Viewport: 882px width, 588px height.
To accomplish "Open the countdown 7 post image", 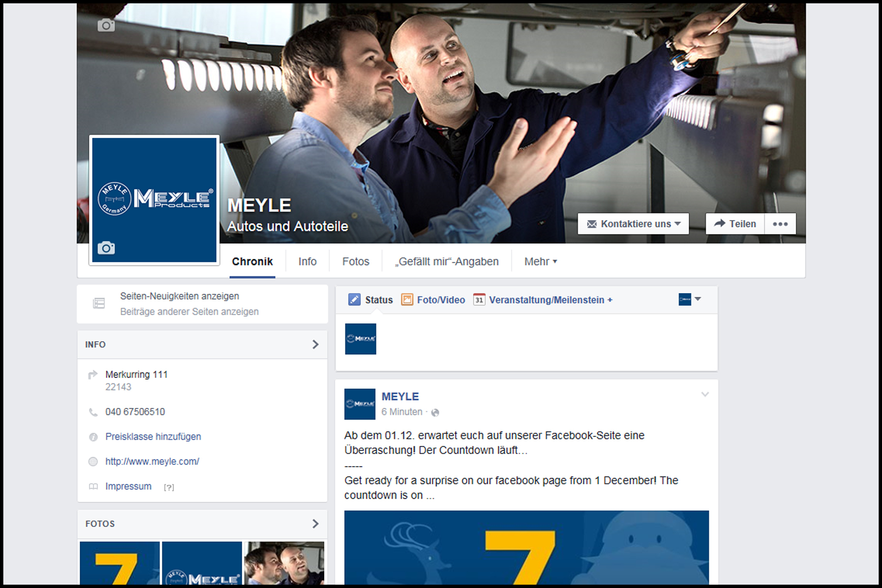I will click(526, 548).
